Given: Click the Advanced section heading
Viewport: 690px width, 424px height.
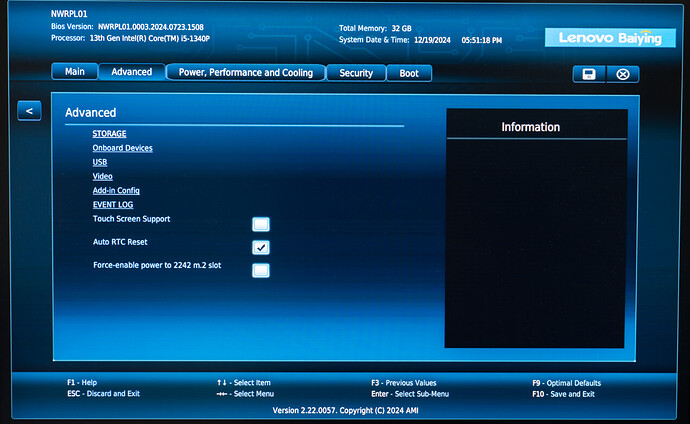Looking at the screenshot, I should (x=91, y=113).
